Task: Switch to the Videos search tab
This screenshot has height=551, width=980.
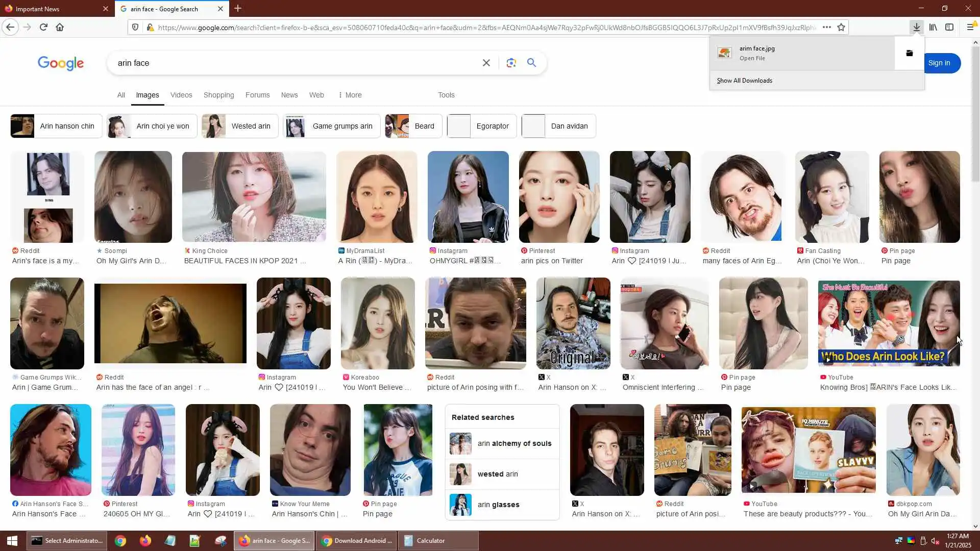Action: point(181,95)
